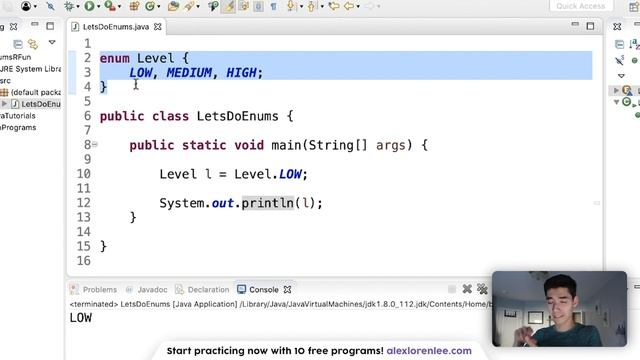Click the enum keyword on line 2
Screen dimensions: 640x360
coord(115,58)
